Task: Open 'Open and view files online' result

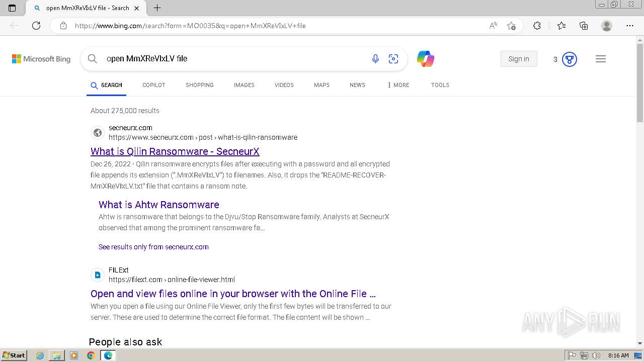Action: tap(233, 294)
